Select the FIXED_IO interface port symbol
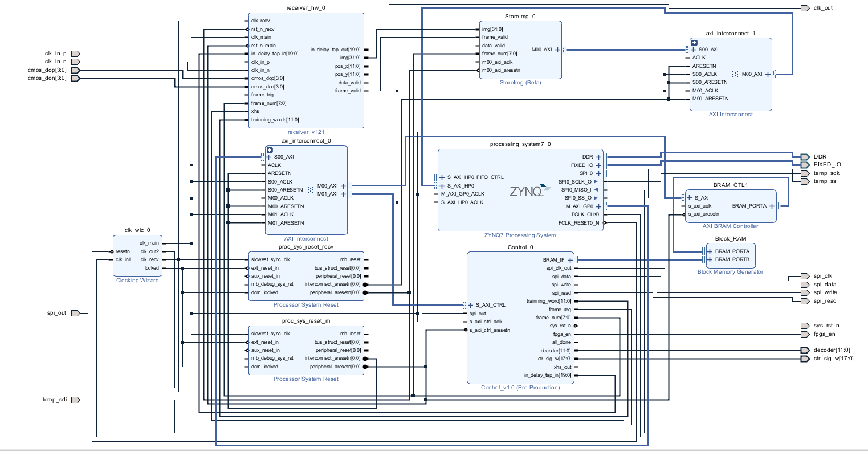Viewport: 868px width, 451px height. pos(804,165)
